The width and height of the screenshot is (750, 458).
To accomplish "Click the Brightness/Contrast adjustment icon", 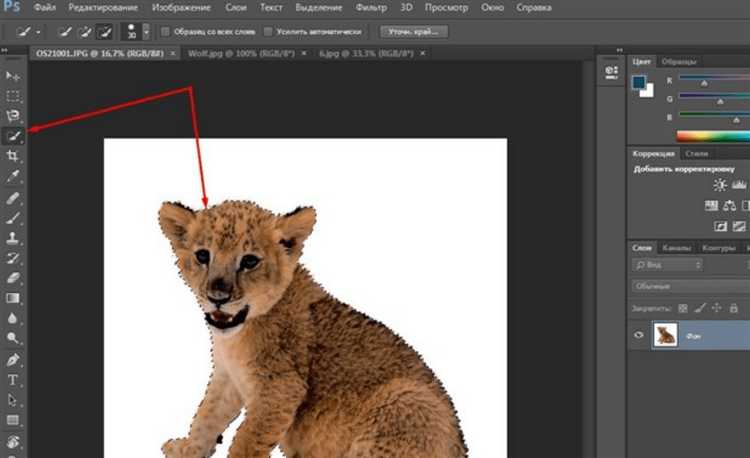I will pos(720,185).
